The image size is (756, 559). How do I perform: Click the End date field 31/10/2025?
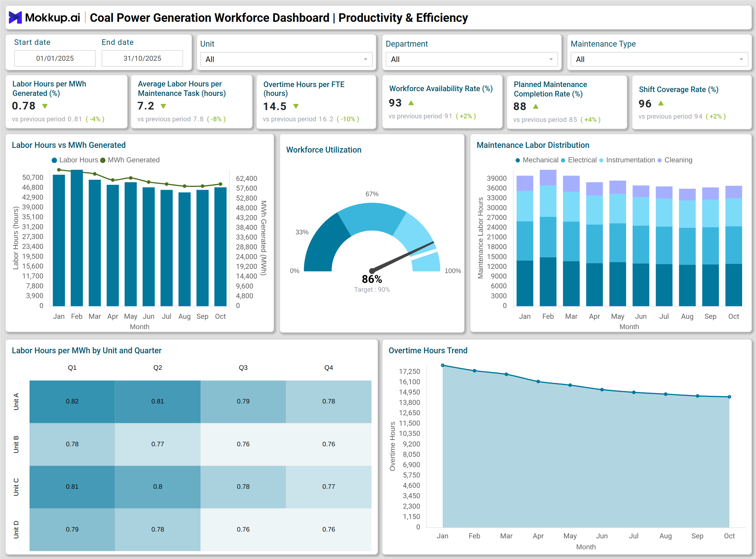pyautogui.click(x=142, y=58)
